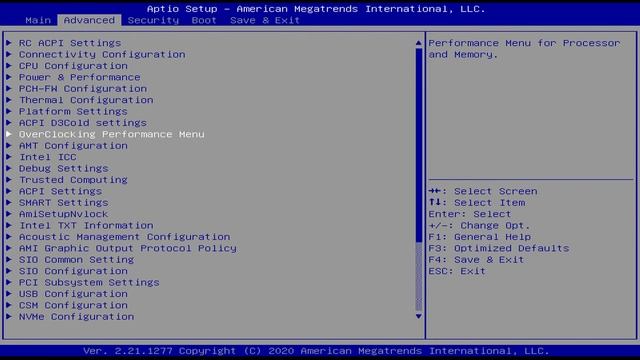Select highlighted OverClocking Performance Menu

(x=111, y=134)
